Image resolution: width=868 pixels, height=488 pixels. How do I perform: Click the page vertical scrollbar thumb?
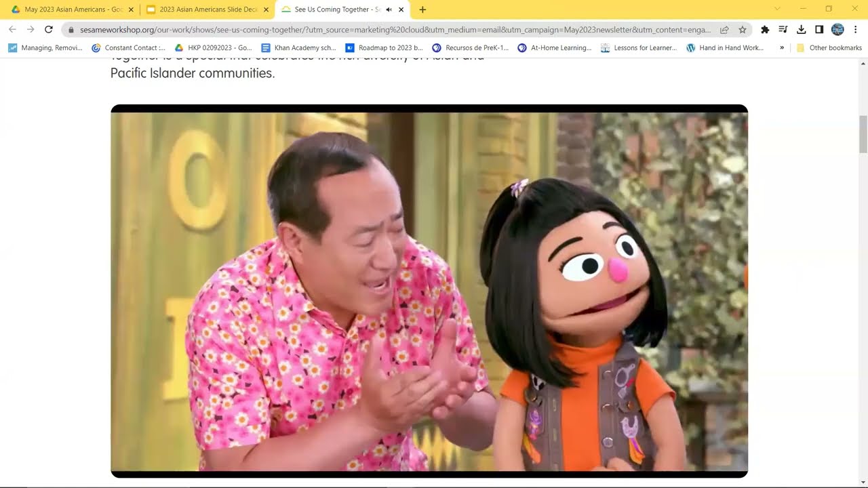click(863, 134)
